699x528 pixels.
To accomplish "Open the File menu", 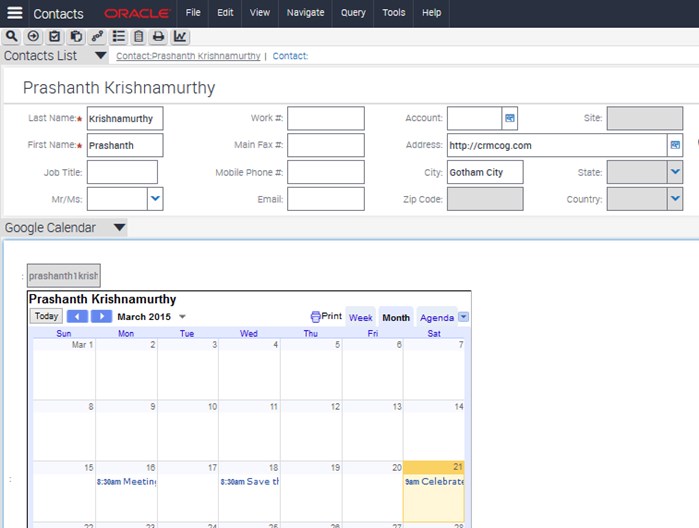I will 193,13.
